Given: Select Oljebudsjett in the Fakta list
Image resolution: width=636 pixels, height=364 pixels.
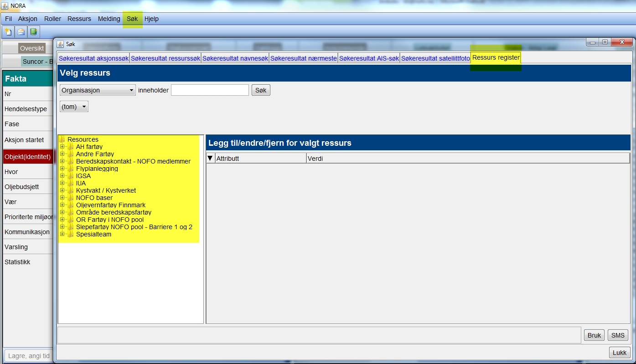Looking at the screenshot, I should pos(28,187).
